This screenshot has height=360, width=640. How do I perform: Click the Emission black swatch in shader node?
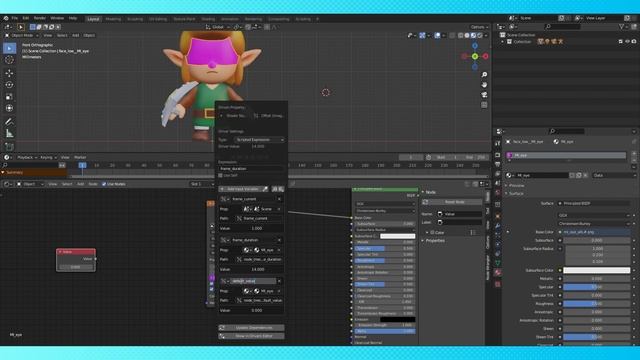pyautogui.click(x=398, y=320)
